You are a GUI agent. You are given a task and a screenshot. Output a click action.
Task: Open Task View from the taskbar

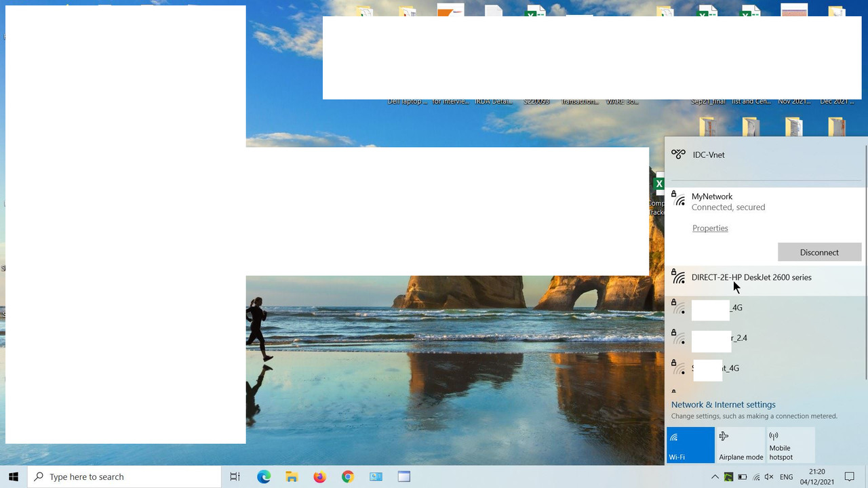235,476
